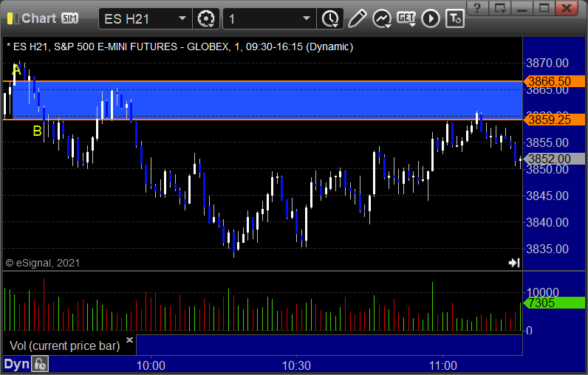
Task: Open the studies chart icon
Action: point(382,18)
